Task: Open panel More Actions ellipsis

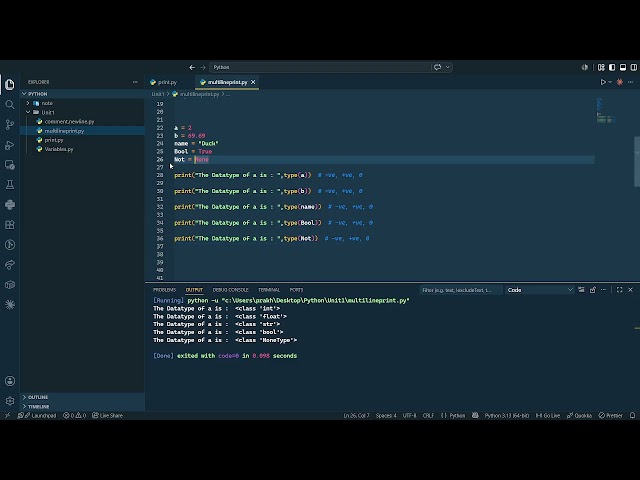Action: point(604,290)
